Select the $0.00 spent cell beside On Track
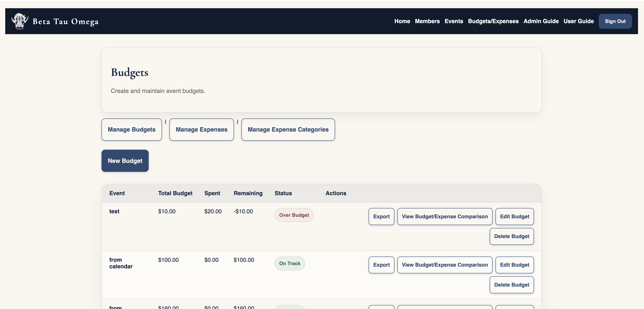This screenshot has height=309, width=644. coord(211,260)
